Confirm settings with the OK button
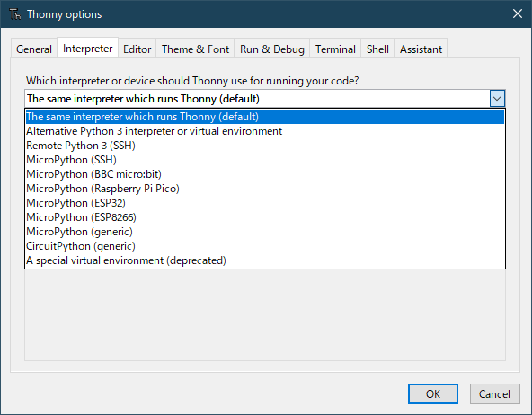Image resolution: width=532 pixels, height=415 pixels. click(x=433, y=394)
